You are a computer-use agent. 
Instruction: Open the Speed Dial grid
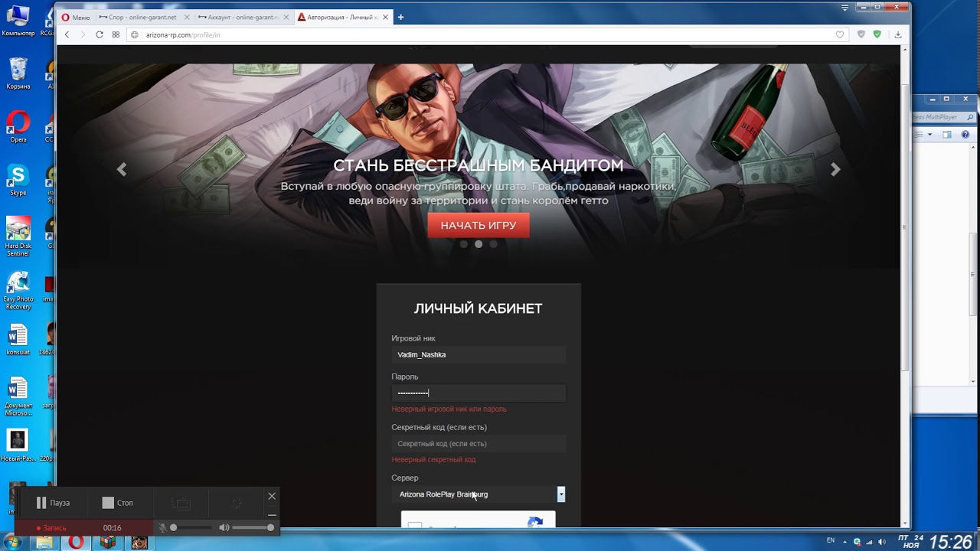(116, 34)
